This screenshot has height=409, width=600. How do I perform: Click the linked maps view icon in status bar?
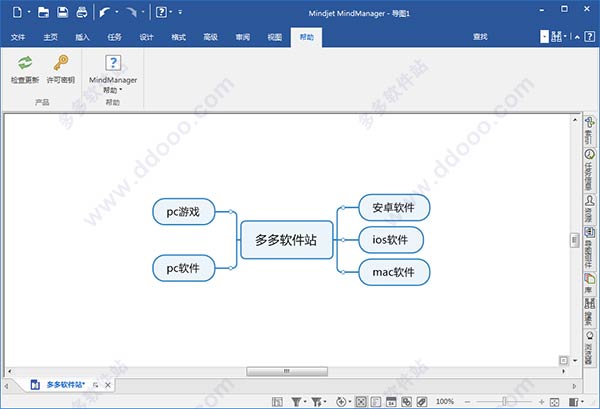click(406, 402)
